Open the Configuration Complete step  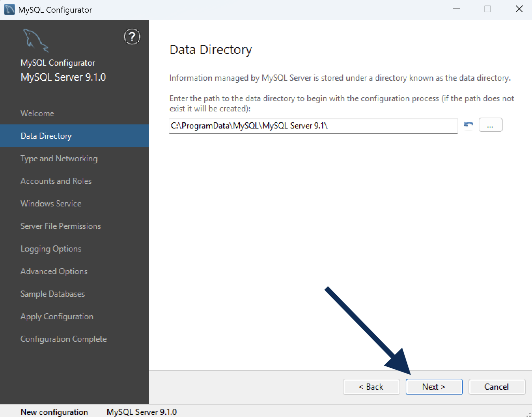coord(64,339)
